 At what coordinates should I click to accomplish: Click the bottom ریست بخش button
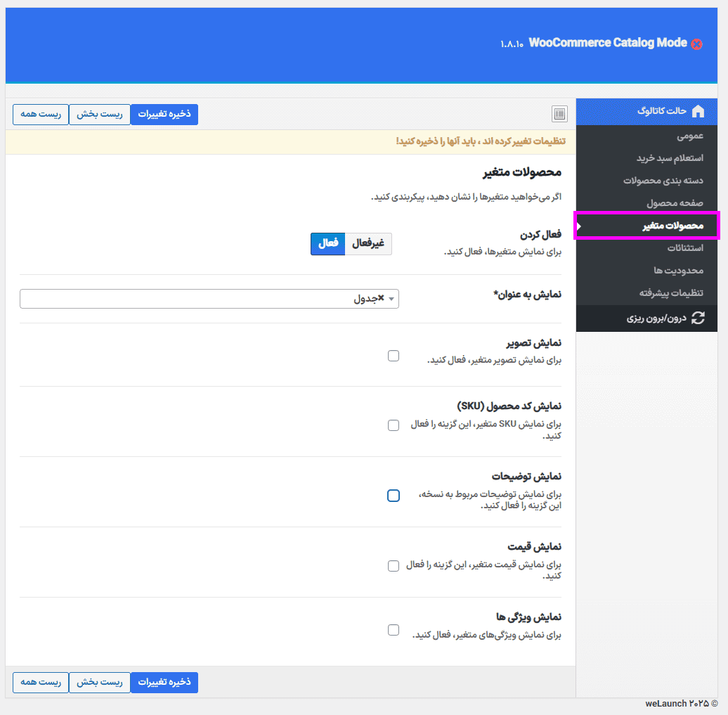tap(99, 683)
